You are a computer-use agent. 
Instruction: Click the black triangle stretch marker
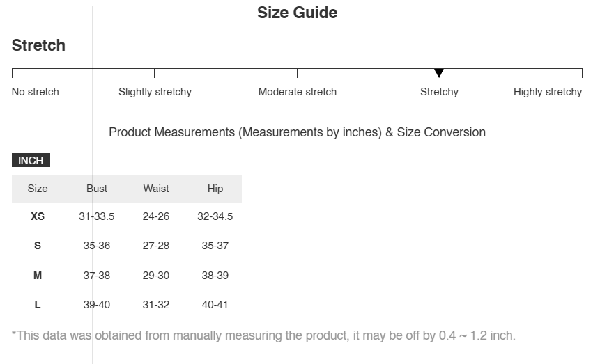pos(439,73)
